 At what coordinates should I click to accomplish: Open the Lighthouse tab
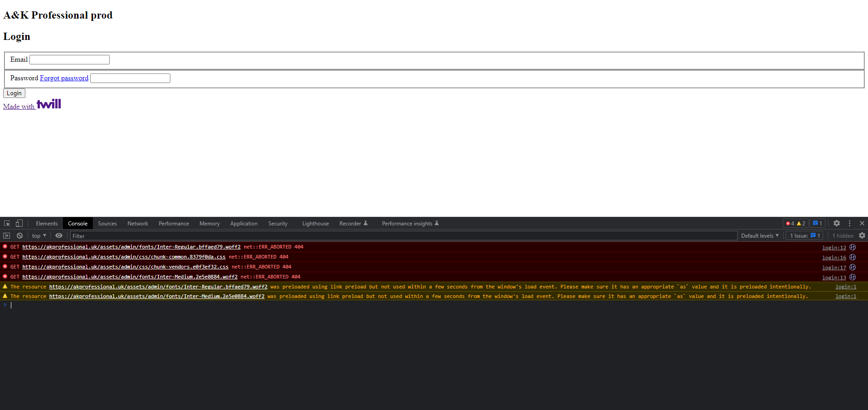click(316, 224)
